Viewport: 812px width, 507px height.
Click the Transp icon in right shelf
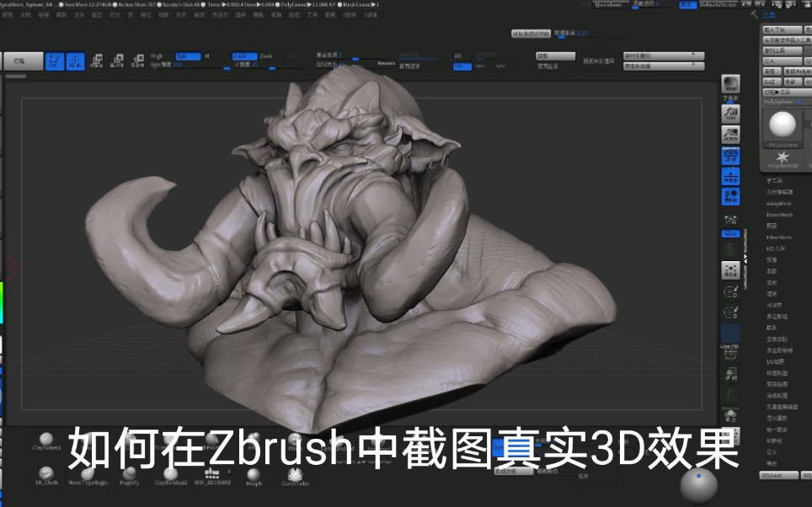click(730, 374)
